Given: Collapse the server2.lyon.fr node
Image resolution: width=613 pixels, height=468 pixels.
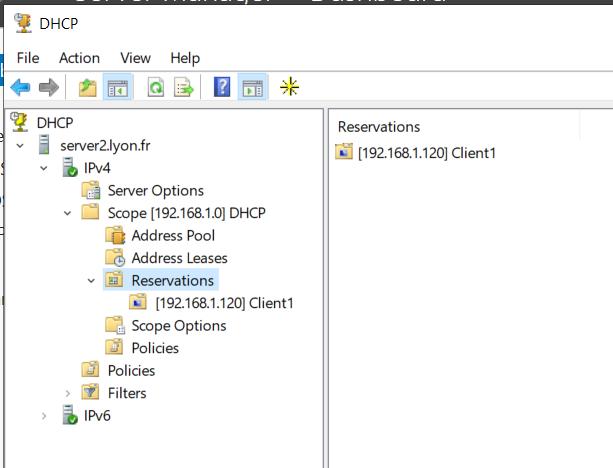Looking at the screenshot, I should pos(20,146).
